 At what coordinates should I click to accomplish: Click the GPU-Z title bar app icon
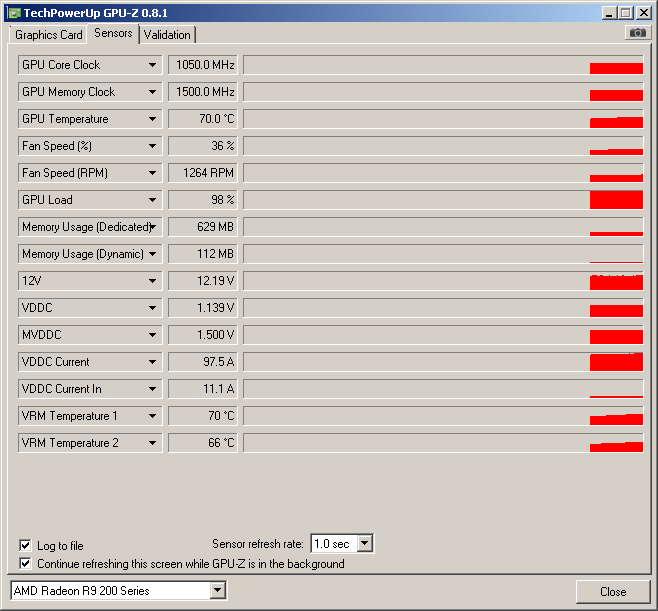point(12,13)
